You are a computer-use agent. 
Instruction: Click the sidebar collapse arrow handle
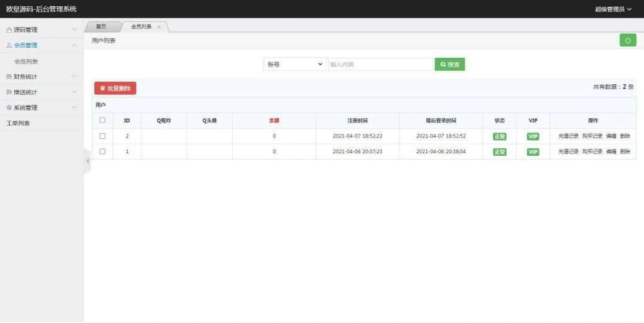(87, 161)
